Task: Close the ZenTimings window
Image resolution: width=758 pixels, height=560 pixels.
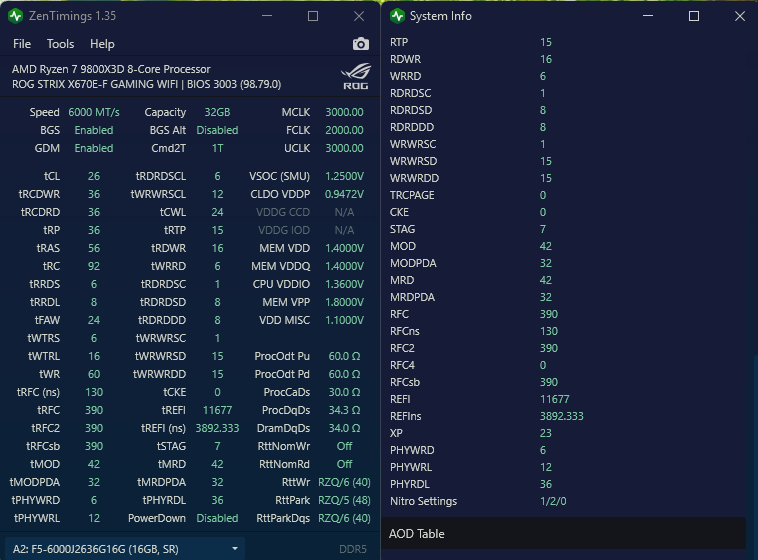Action: (358, 16)
